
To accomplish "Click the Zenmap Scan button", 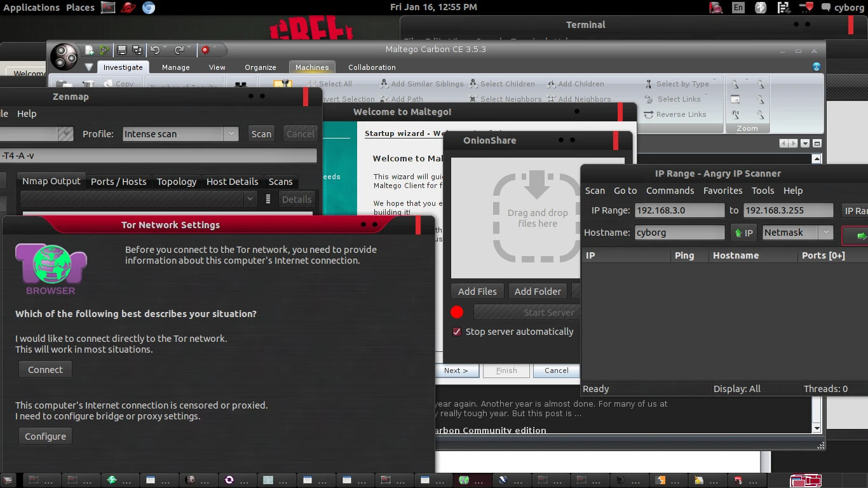I will click(261, 134).
